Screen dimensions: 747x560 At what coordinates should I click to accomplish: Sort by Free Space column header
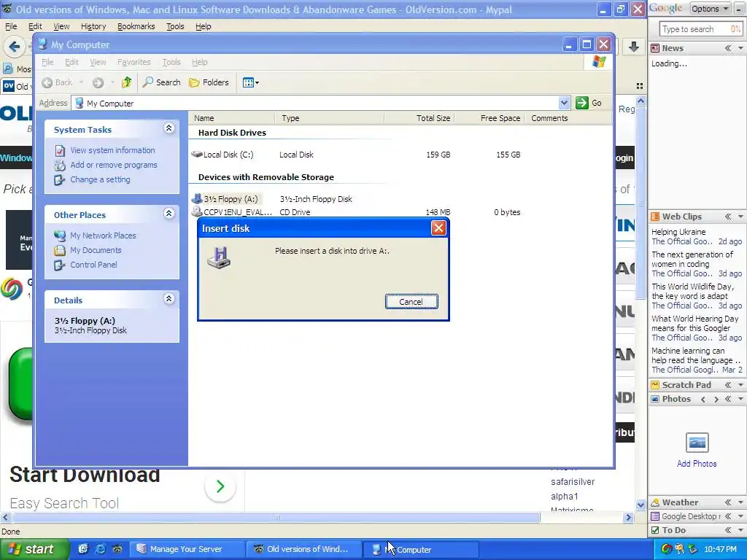click(489, 118)
